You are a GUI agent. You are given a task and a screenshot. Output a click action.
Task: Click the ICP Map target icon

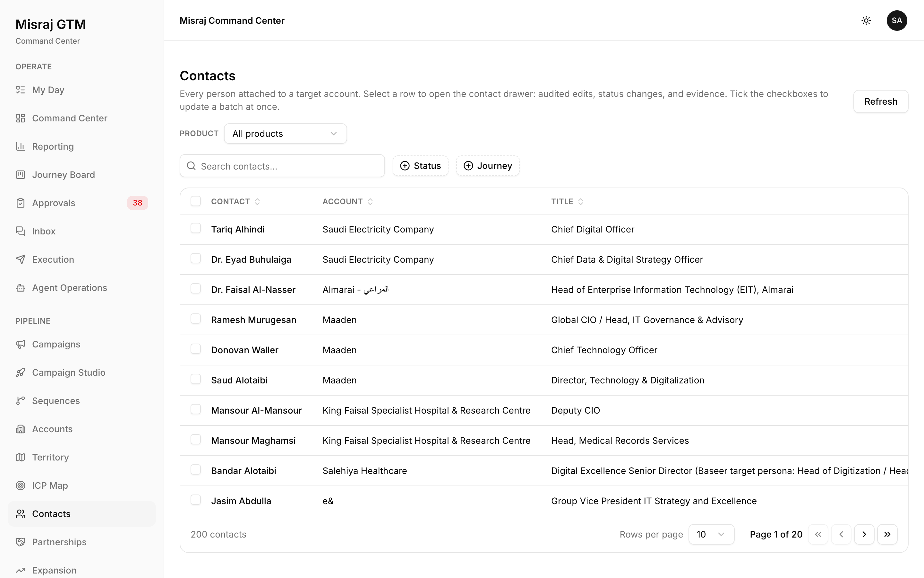[21, 486]
